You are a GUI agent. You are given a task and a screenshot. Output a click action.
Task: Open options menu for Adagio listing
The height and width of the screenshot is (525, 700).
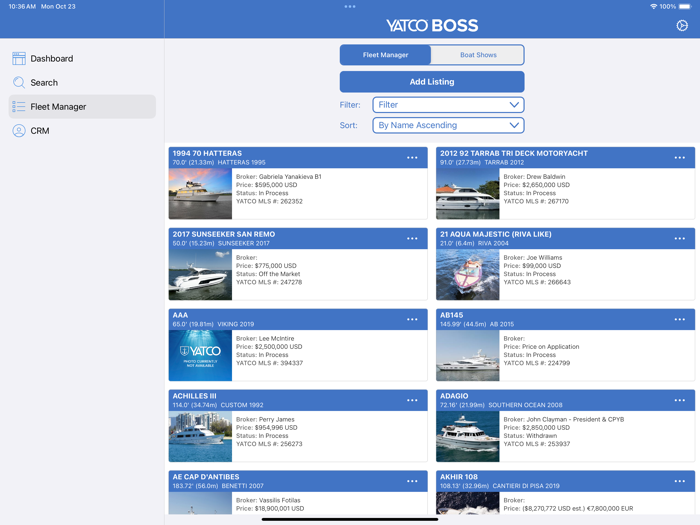679,400
